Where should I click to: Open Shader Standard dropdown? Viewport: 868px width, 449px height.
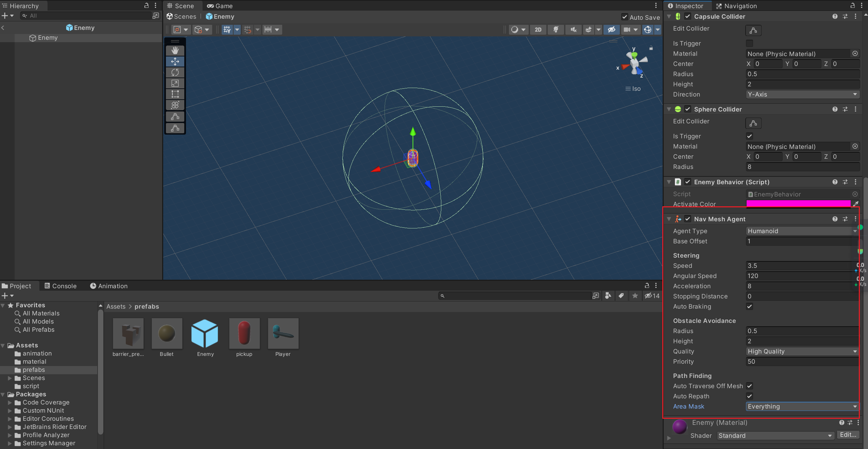776,436
